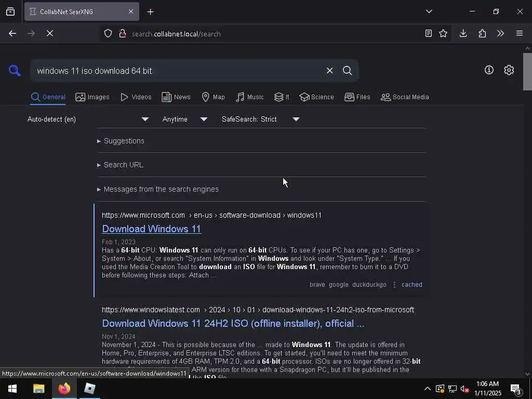Image resolution: width=532 pixels, height=399 pixels.
Task: Click the search submit magnifier icon
Action: pyautogui.click(x=347, y=71)
